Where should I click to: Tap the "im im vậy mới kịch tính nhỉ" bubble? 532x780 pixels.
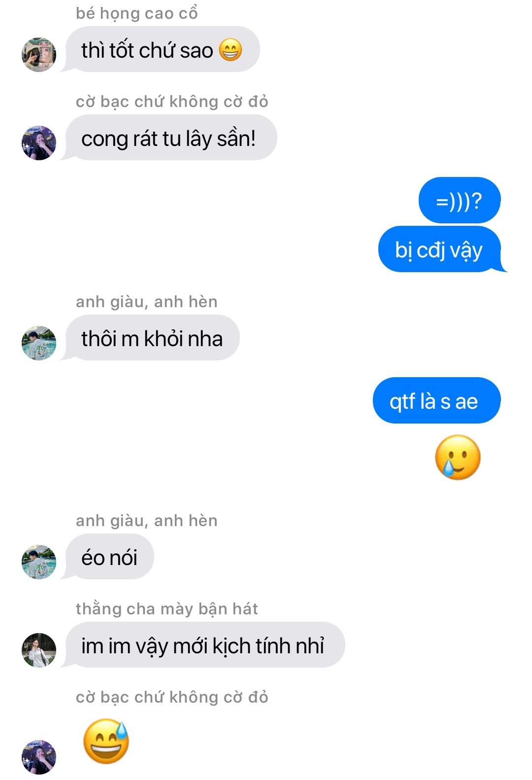click(x=205, y=645)
